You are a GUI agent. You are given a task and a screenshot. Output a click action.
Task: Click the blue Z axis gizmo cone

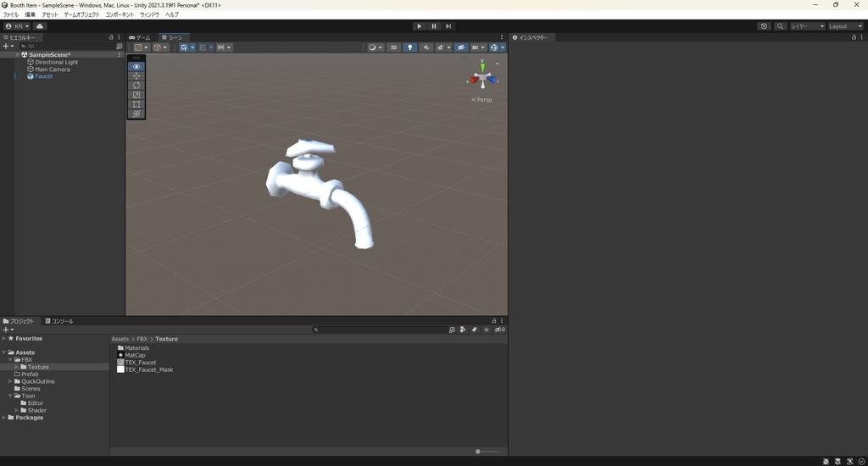(492, 80)
